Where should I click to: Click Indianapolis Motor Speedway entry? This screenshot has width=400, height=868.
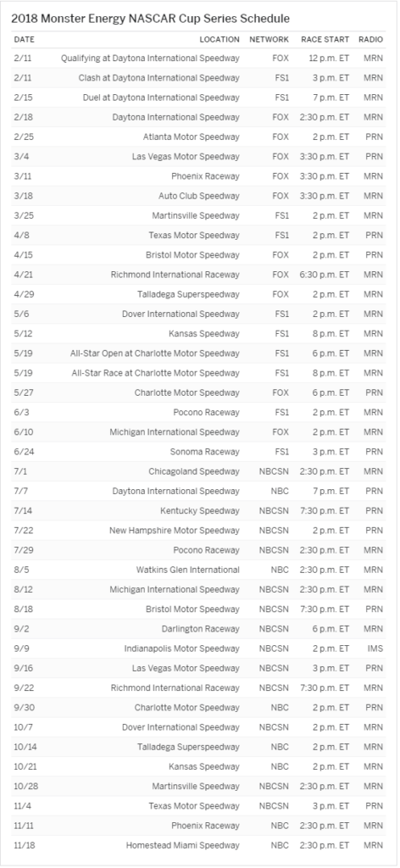[182, 648]
